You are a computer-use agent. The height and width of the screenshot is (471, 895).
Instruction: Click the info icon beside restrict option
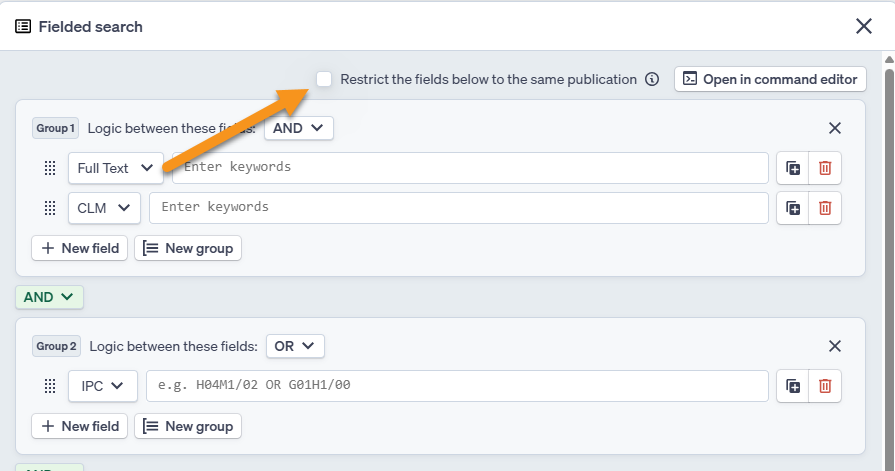pyautogui.click(x=652, y=79)
